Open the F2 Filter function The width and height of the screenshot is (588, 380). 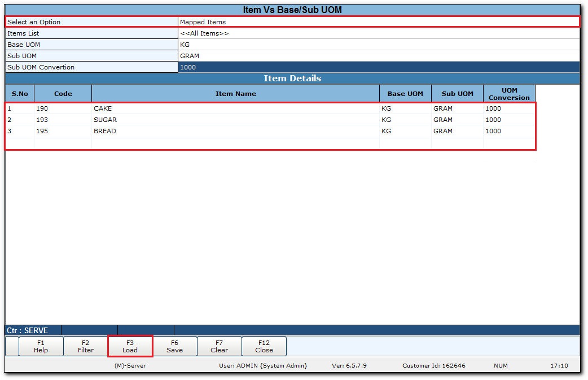pos(86,346)
